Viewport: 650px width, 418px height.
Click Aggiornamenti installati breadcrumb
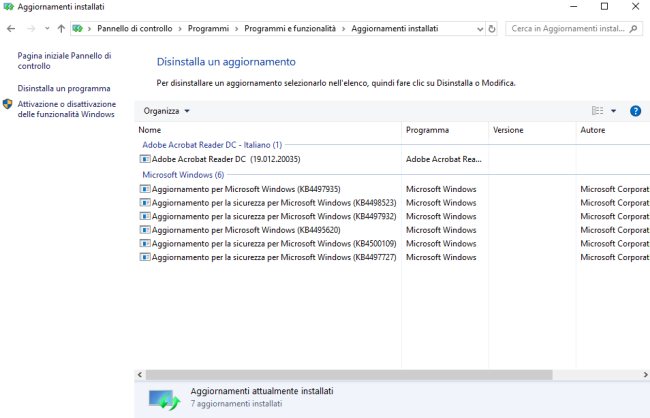pyautogui.click(x=395, y=29)
